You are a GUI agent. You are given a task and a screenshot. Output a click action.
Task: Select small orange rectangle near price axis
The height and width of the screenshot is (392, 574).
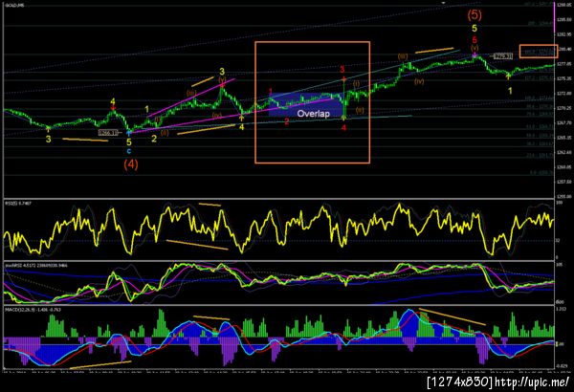pyautogui.click(x=539, y=52)
